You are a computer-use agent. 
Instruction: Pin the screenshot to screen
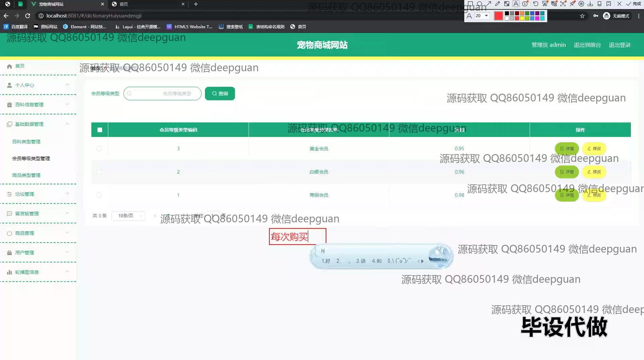click(x=572, y=4)
